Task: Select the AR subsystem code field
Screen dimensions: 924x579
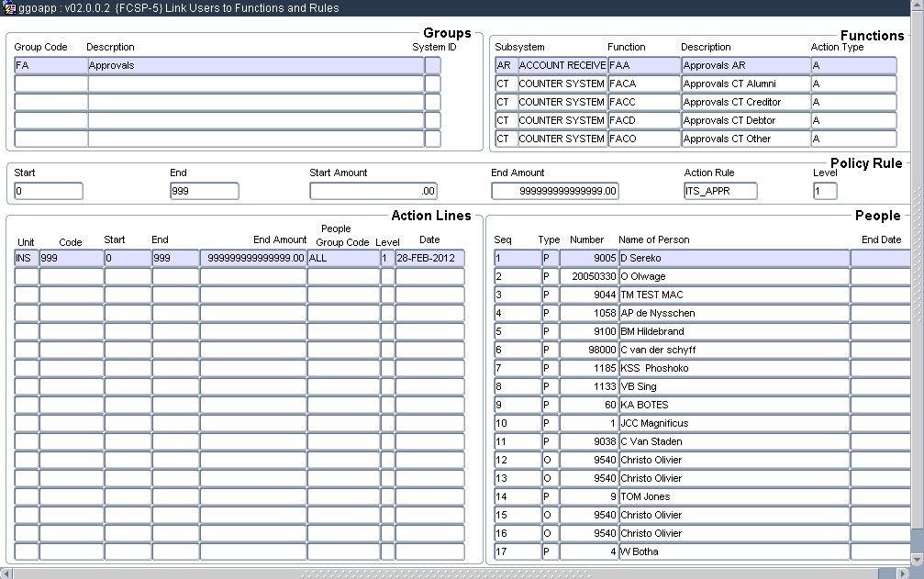Action: 505,66
